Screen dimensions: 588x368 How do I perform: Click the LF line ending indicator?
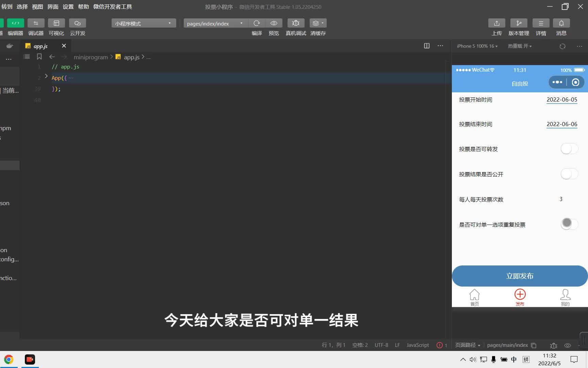tap(397, 345)
